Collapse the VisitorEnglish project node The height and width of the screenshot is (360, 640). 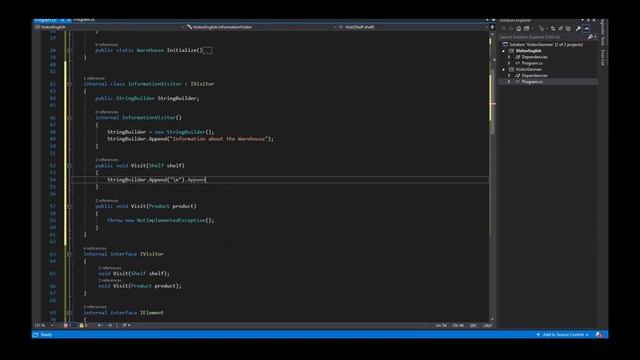(x=503, y=51)
